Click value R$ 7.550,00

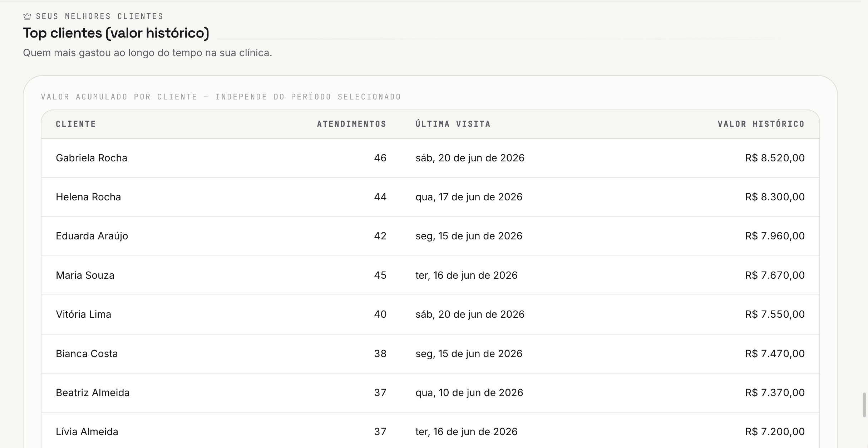click(775, 314)
